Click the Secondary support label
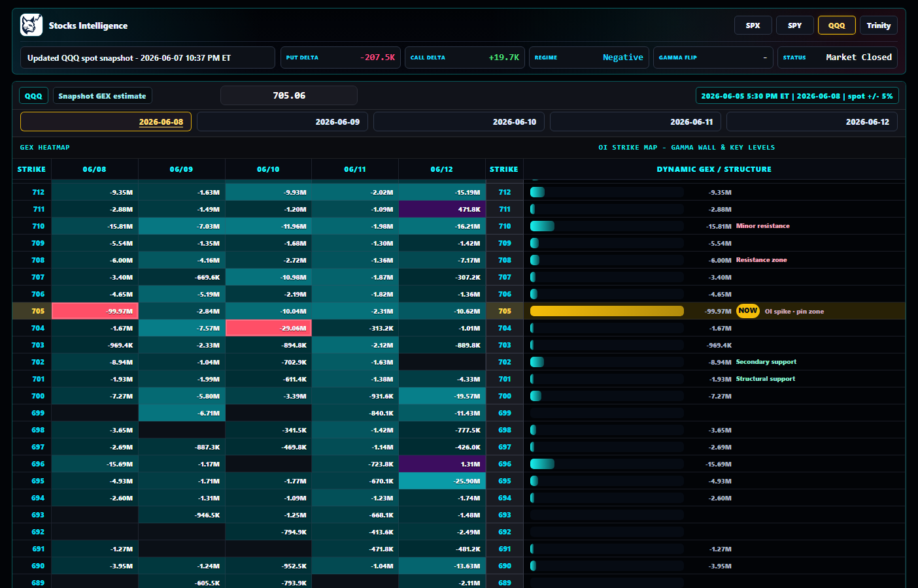918x588 pixels. click(x=766, y=362)
